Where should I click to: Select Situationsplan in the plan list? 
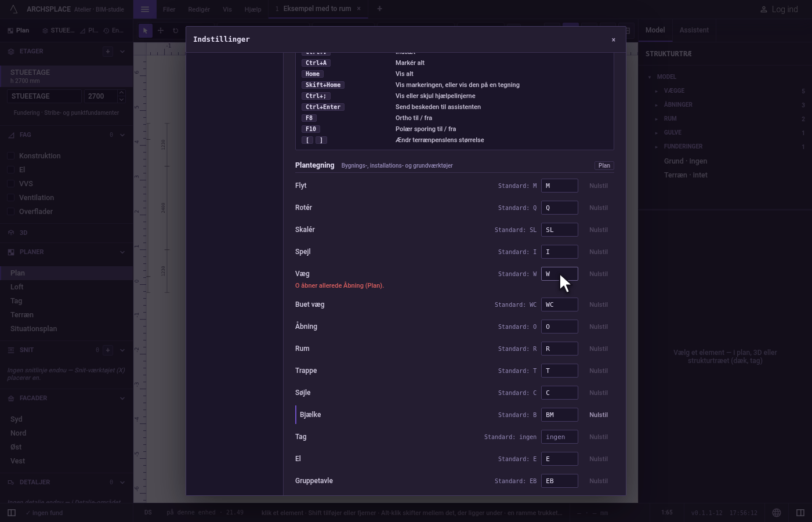pyautogui.click(x=67, y=329)
